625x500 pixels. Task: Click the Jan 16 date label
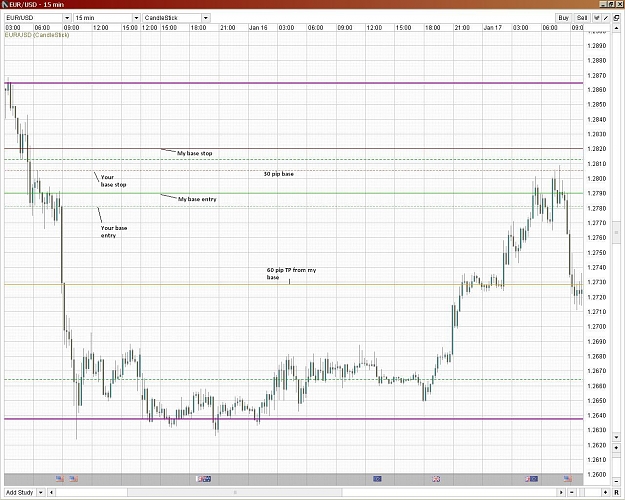[x=258, y=28]
